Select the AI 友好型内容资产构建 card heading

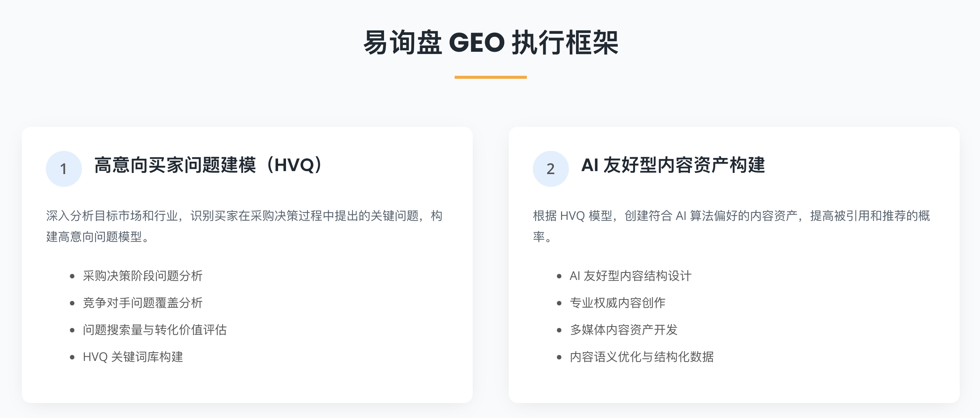(x=673, y=165)
